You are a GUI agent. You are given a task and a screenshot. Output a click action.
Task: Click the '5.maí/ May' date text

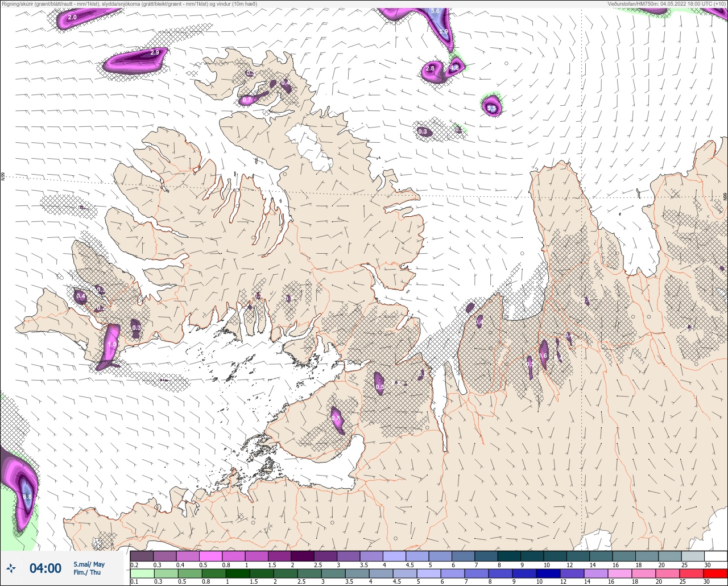click(89, 564)
